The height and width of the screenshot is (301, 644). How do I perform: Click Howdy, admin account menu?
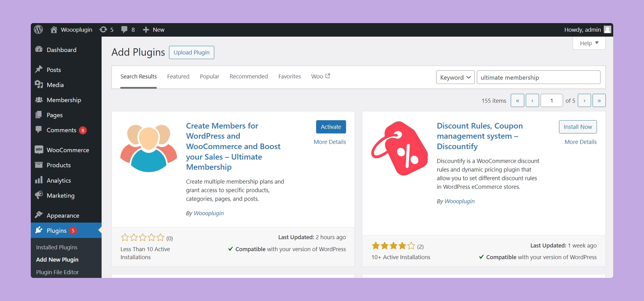588,29
